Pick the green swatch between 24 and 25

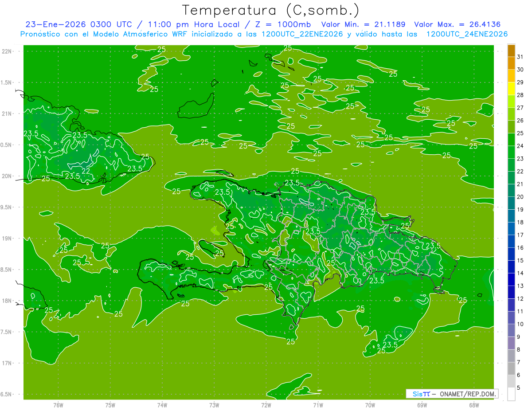(511, 140)
